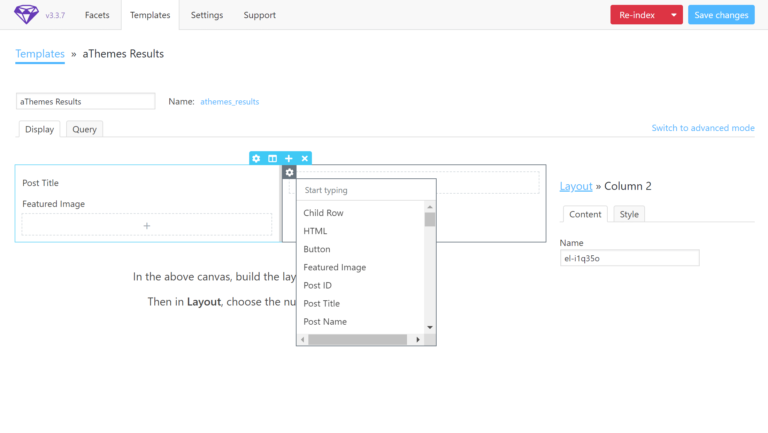Switch to the Facets tab
Screen dimensions: 768x433
coord(97,15)
